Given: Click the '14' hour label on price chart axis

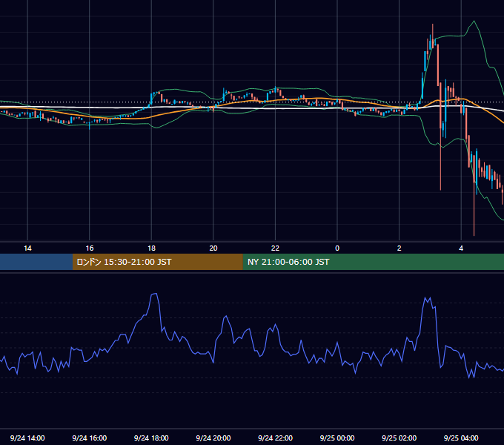Looking at the screenshot, I should pyautogui.click(x=27, y=248).
